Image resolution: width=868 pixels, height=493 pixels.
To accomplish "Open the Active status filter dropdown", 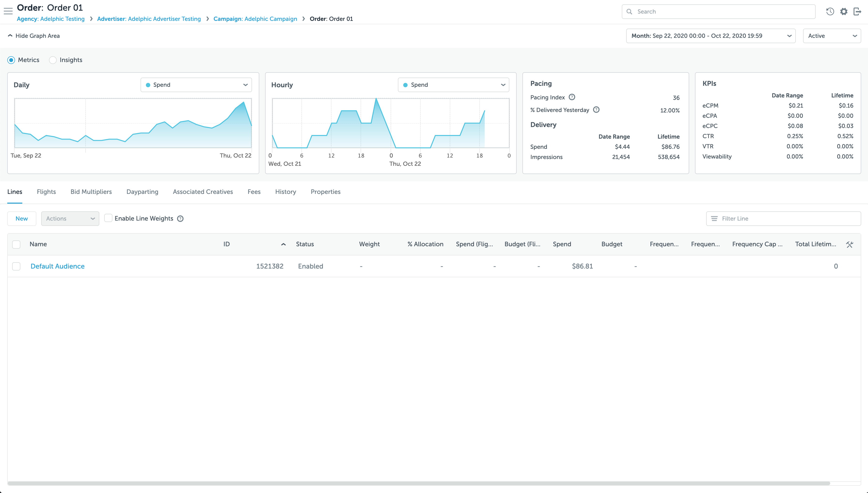I will click(832, 36).
